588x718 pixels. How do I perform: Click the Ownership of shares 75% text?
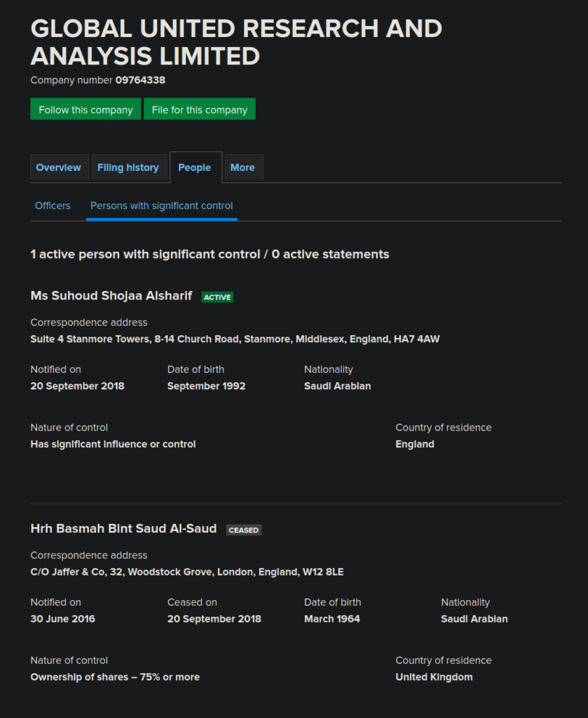(x=115, y=677)
